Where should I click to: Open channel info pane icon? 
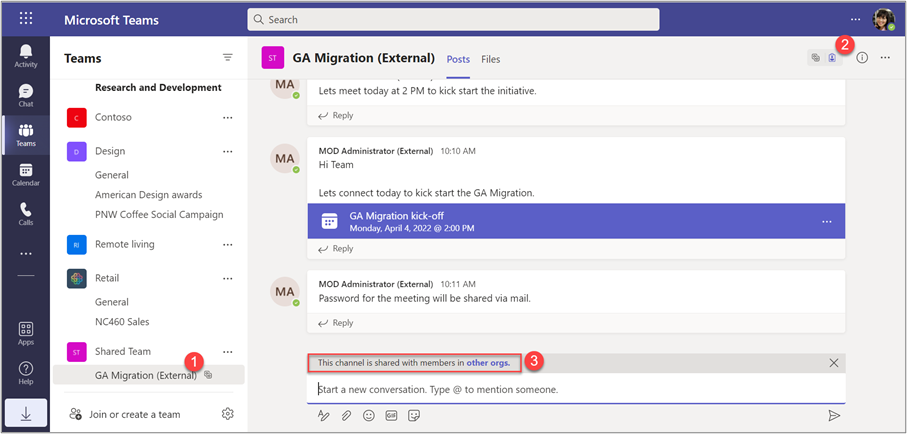pyautogui.click(x=862, y=58)
